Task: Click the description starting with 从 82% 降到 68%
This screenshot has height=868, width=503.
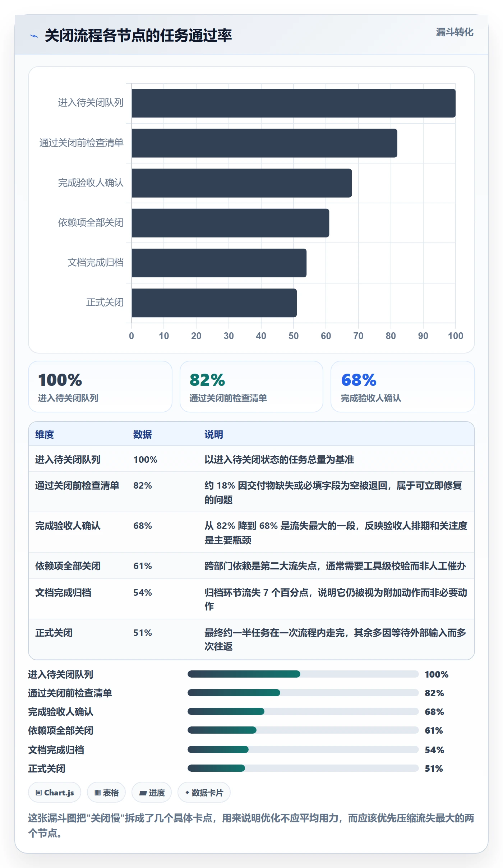Action: (x=336, y=532)
